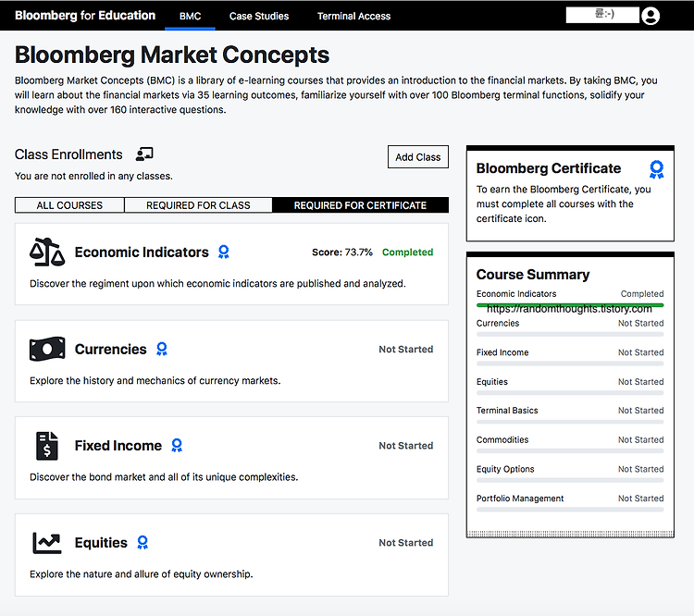
Task: Click Not Started next to Portfolio Management
Action: pyautogui.click(x=641, y=499)
